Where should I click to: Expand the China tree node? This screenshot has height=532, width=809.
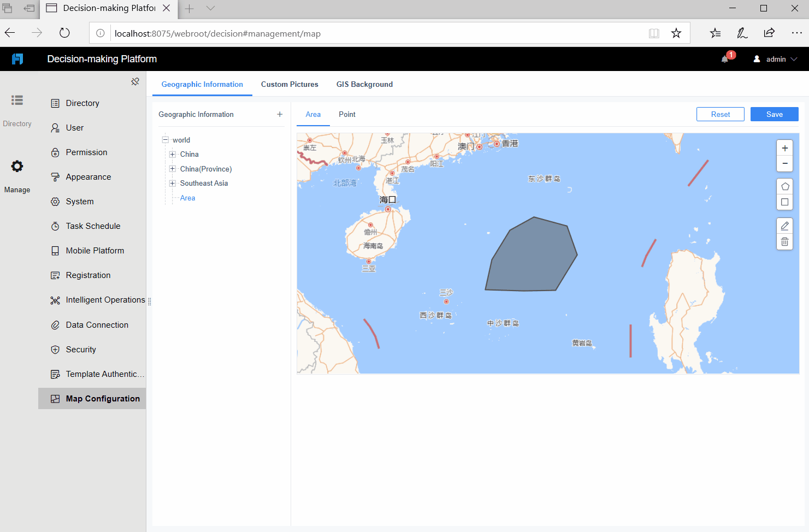pyautogui.click(x=172, y=154)
